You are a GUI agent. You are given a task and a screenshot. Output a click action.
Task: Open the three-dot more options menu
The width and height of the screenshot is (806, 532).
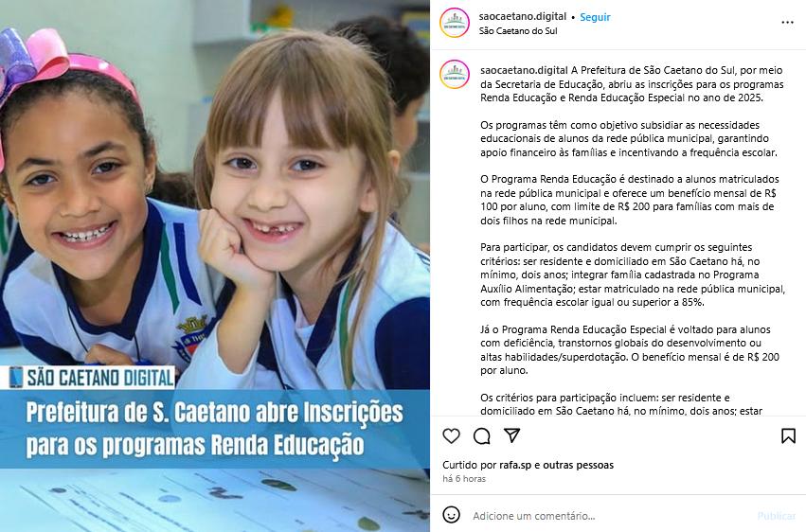pos(787,22)
